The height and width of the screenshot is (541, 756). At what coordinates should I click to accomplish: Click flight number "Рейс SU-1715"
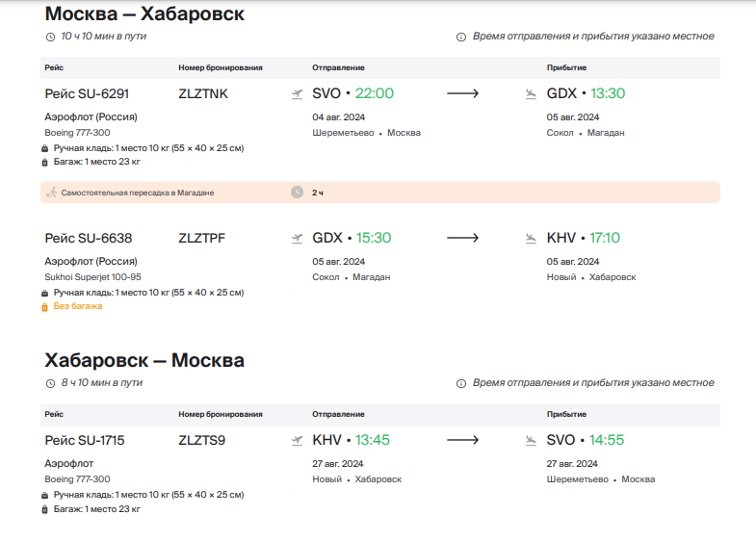[85, 440]
